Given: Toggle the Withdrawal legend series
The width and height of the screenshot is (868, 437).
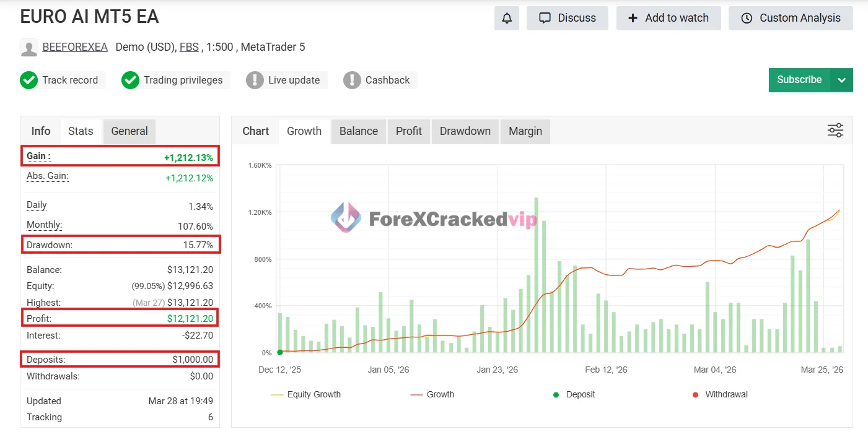Looking at the screenshot, I should coord(720,394).
